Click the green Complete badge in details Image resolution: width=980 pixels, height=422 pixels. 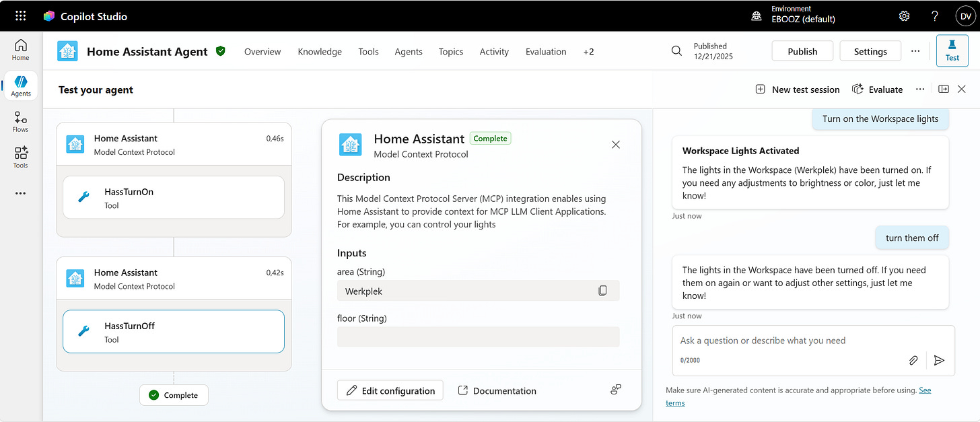click(490, 138)
